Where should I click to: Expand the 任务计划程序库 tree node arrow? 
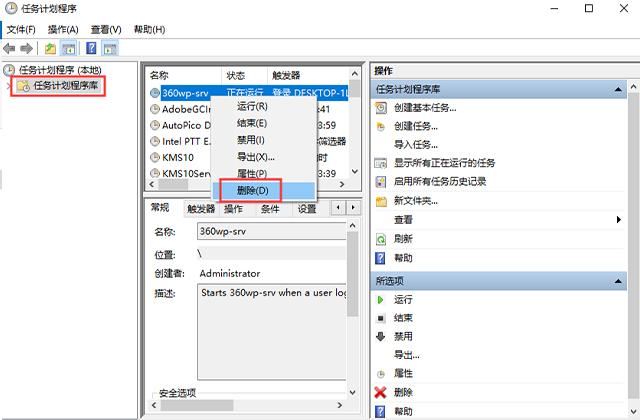(x=8, y=86)
